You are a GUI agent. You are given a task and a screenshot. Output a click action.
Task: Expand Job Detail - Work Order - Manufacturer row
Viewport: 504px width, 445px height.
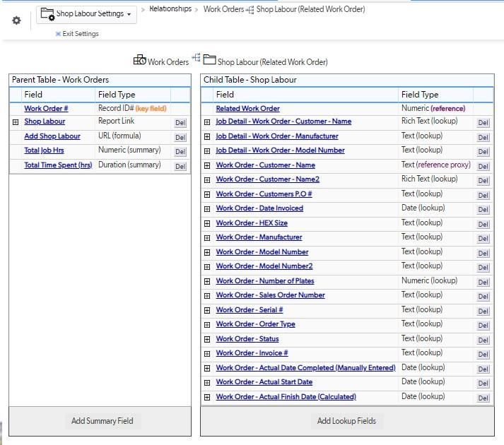pyautogui.click(x=207, y=136)
